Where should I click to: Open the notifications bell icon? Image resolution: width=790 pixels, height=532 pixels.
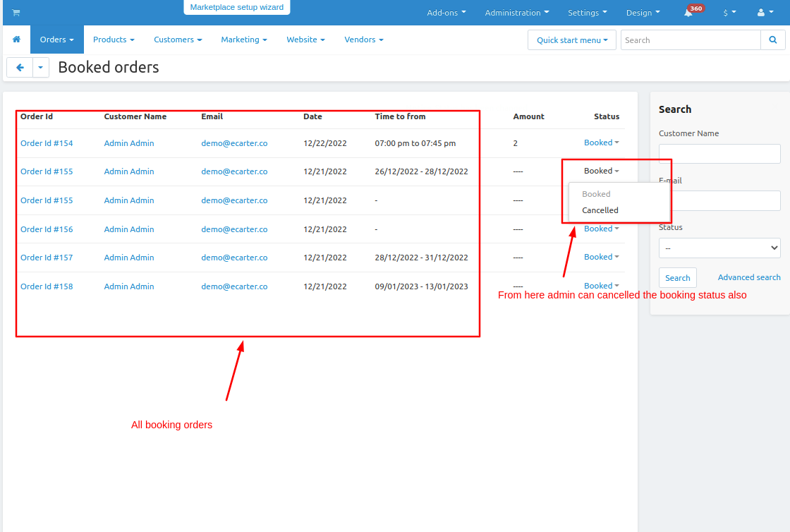coord(688,13)
